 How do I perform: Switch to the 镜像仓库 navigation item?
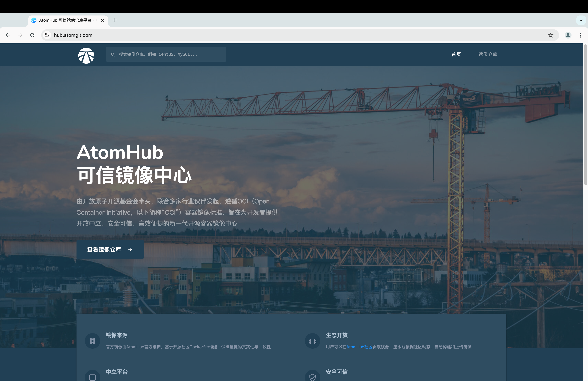(488, 54)
